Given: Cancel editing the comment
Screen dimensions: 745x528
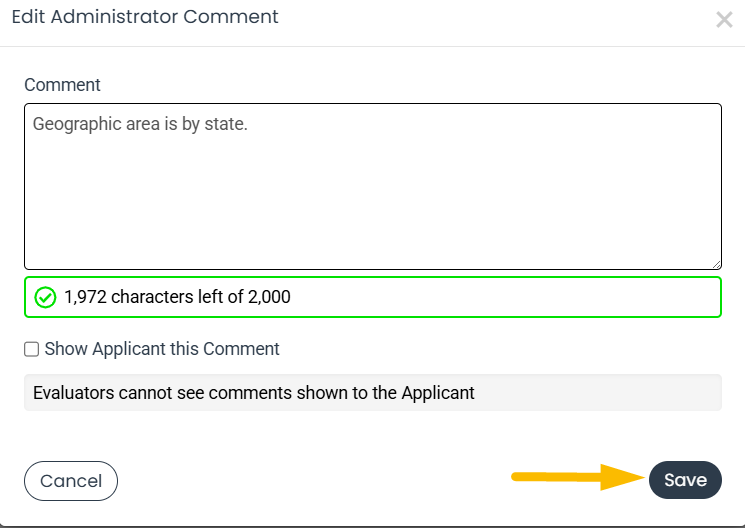Looking at the screenshot, I should pyautogui.click(x=71, y=481).
